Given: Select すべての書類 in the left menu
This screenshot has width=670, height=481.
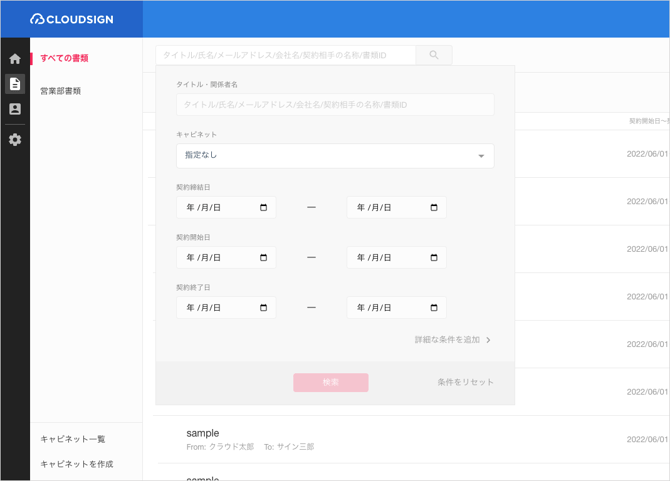Looking at the screenshot, I should (x=64, y=58).
